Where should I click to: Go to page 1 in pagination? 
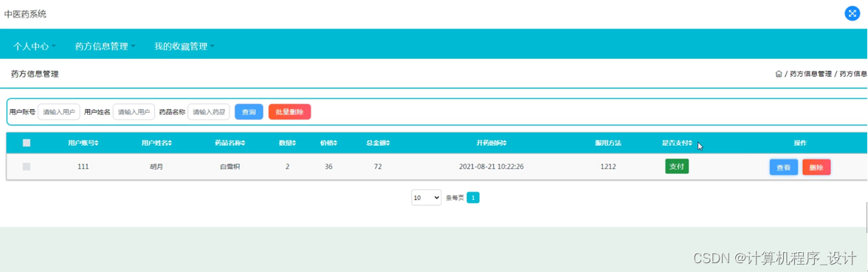[473, 198]
